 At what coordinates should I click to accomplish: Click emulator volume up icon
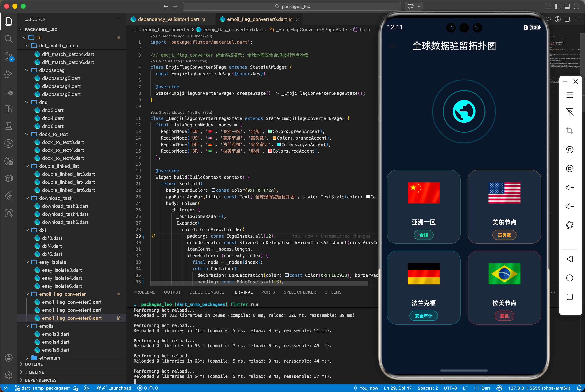[570, 187]
